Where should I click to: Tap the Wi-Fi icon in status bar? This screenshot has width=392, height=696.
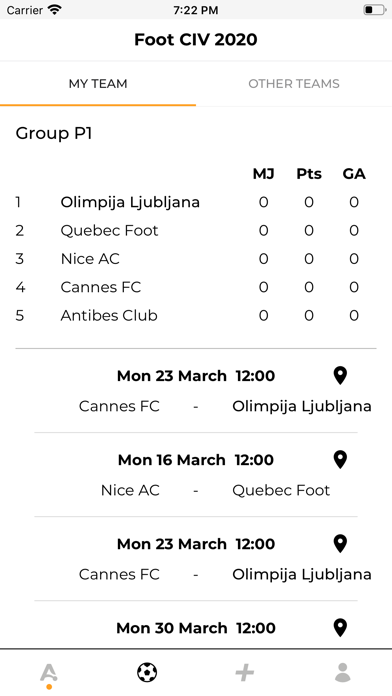55,9
